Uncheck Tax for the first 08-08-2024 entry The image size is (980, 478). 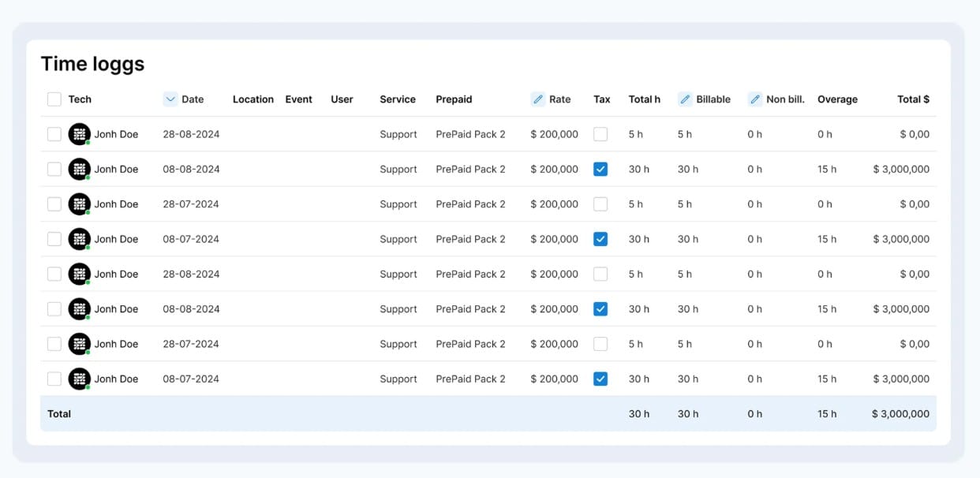pos(600,169)
